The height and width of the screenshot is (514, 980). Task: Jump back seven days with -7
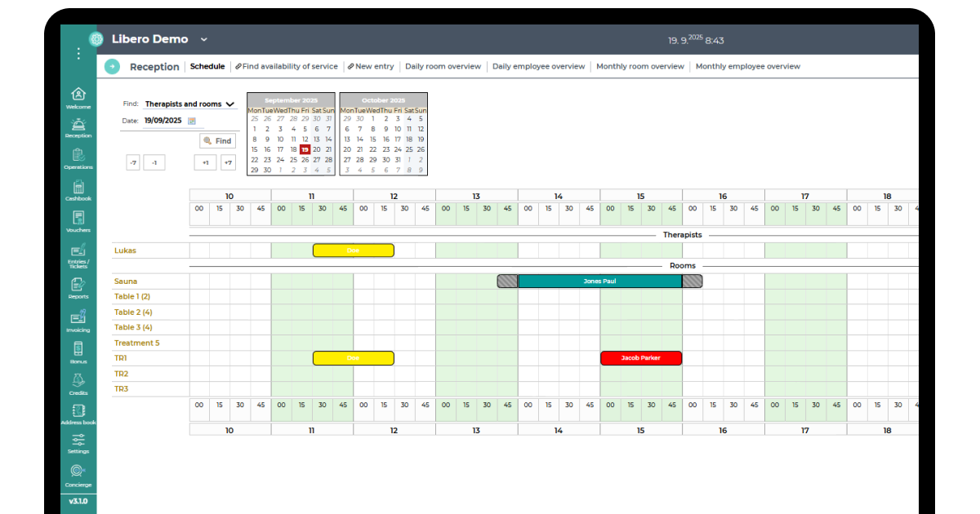[x=133, y=162]
